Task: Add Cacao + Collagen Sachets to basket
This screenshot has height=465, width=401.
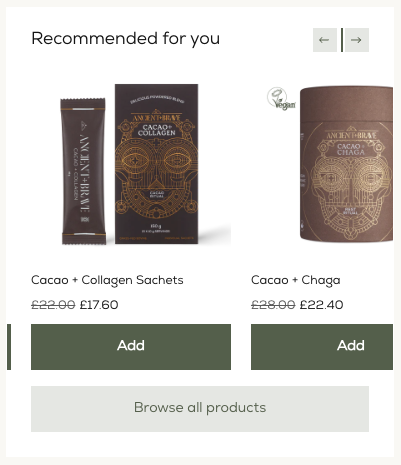Action: click(131, 347)
